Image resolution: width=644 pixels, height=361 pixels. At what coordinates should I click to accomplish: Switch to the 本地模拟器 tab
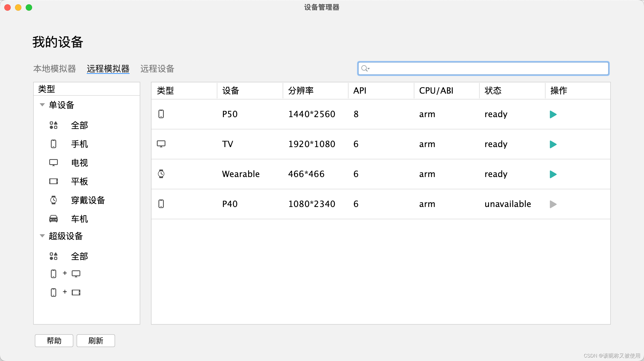(54, 68)
